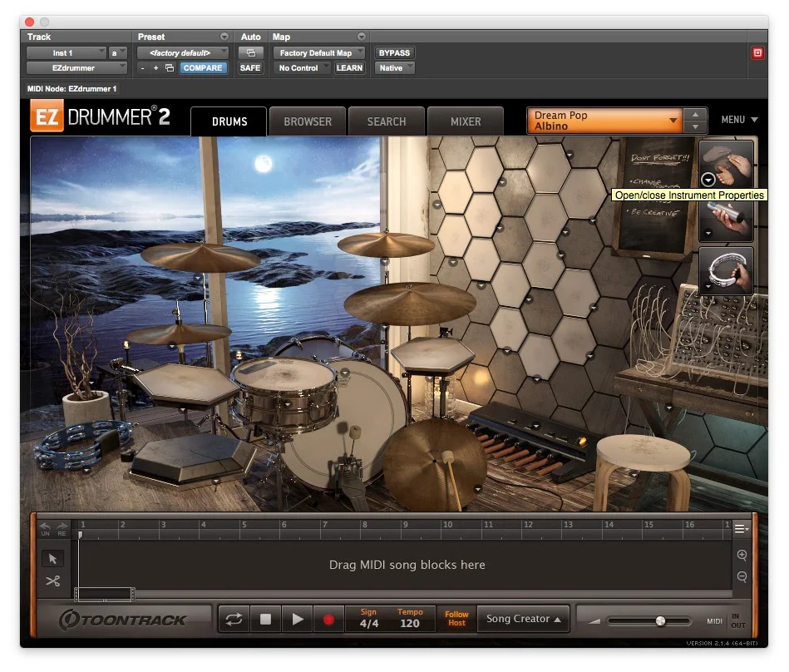
Task: Switch to the BROWSER tab
Action: 308,121
